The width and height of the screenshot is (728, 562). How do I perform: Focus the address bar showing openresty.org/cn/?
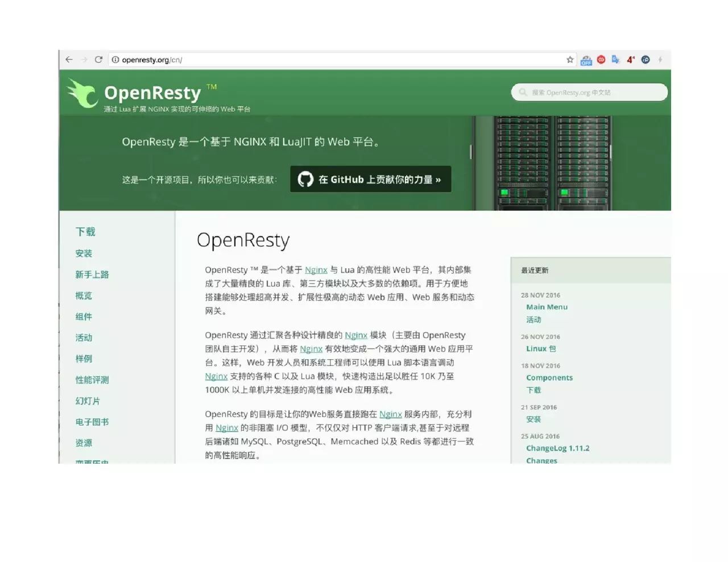coord(341,60)
